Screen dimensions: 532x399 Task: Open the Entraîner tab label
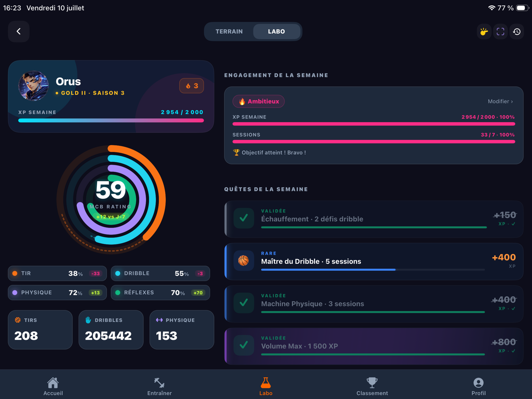159,393
